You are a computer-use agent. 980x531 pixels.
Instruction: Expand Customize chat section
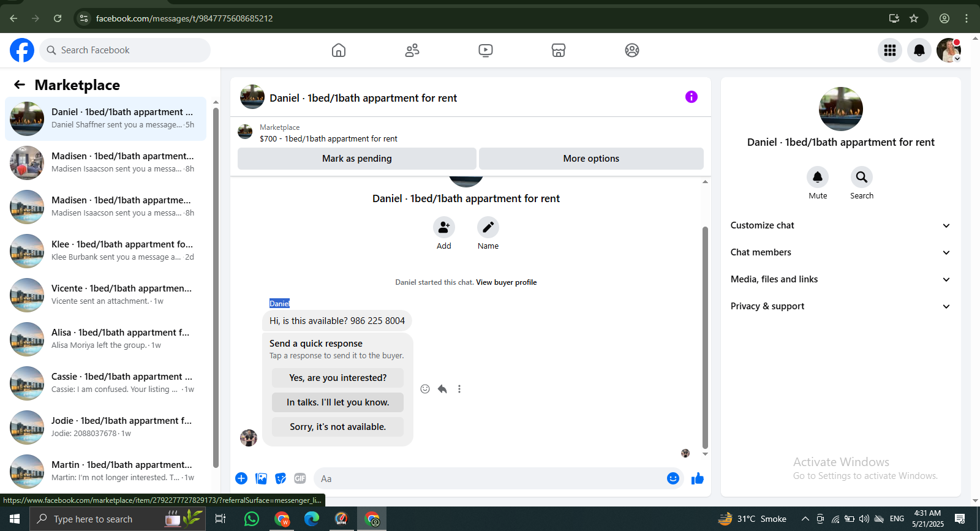click(840, 225)
